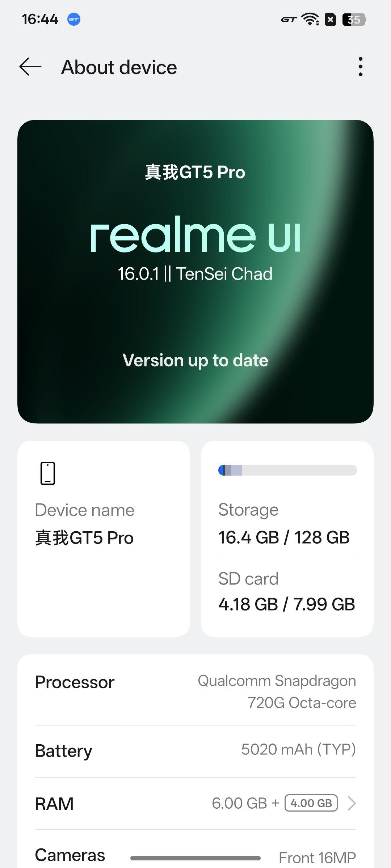This screenshot has height=868, width=391.
Task: Expand RAM details with the chevron arrow
Action: pyautogui.click(x=351, y=803)
